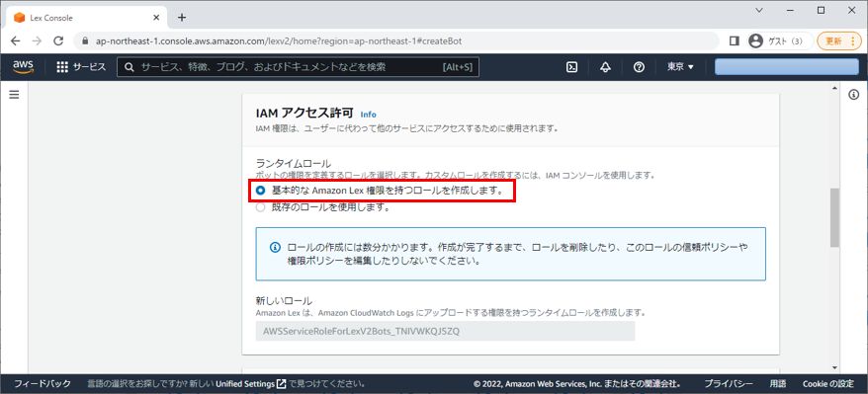
Task: Click the browser address bar URL
Action: [279, 41]
